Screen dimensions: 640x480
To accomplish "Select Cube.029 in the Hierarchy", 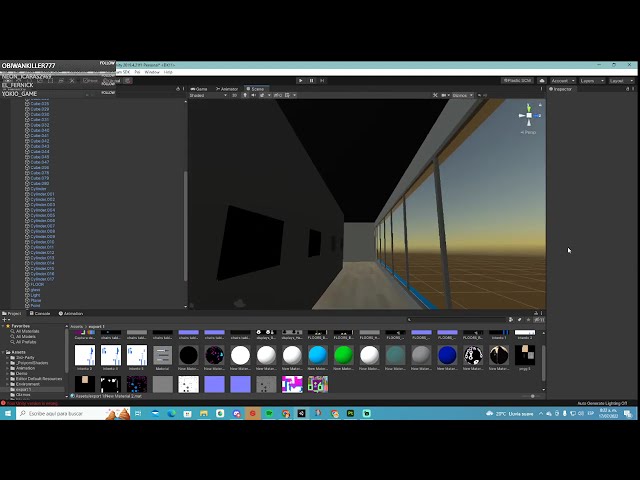I will point(40,109).
